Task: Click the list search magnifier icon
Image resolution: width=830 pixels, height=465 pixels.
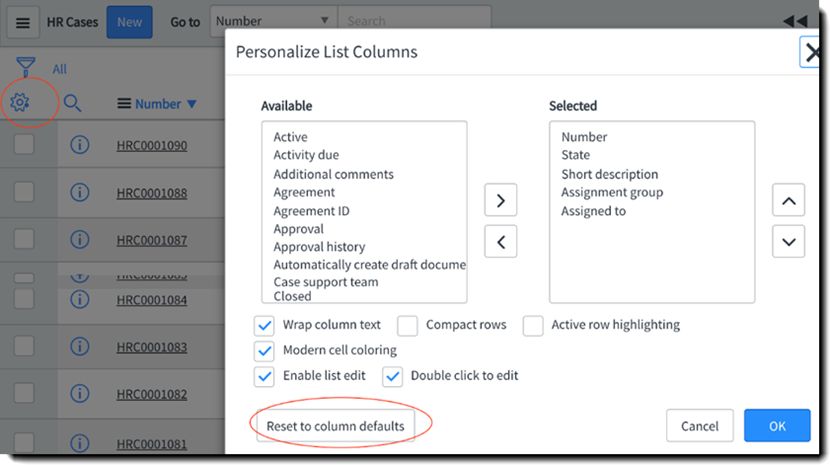Action: click(72, 103)
